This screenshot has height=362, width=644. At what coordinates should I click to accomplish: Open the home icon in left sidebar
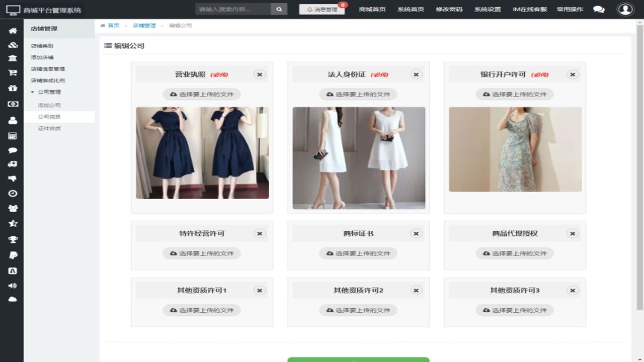click(x=13, y=31)
